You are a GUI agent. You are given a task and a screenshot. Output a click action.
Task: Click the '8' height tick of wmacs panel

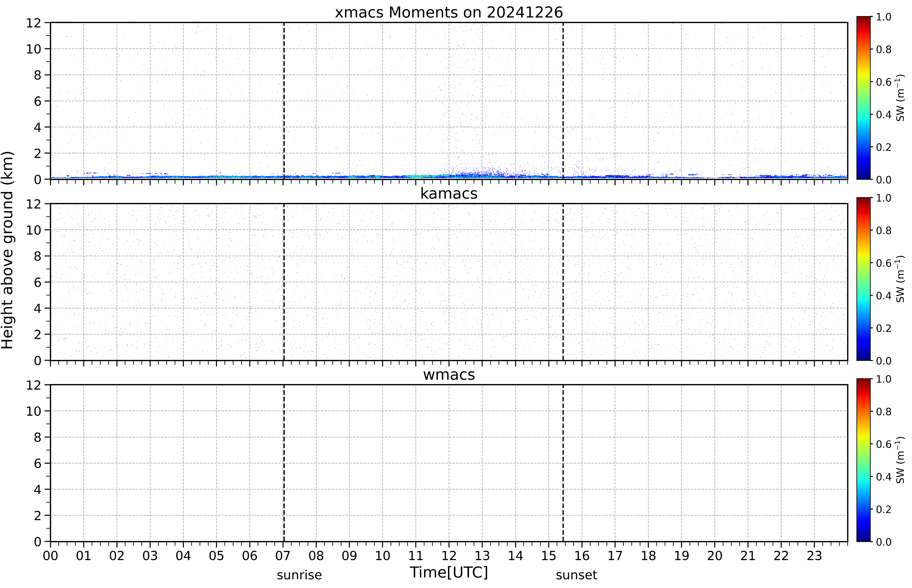click(x=37, y=437)
